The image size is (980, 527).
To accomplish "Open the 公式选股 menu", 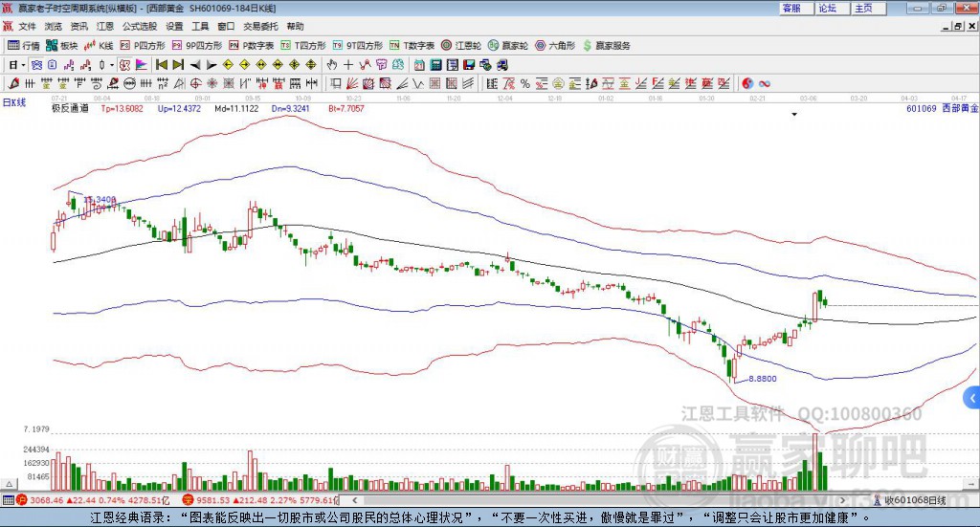I will (140, 26).
